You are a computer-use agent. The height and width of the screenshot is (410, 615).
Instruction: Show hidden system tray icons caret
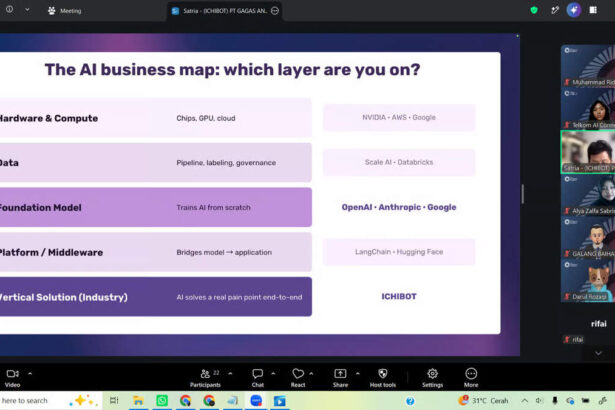coord(524,401)
